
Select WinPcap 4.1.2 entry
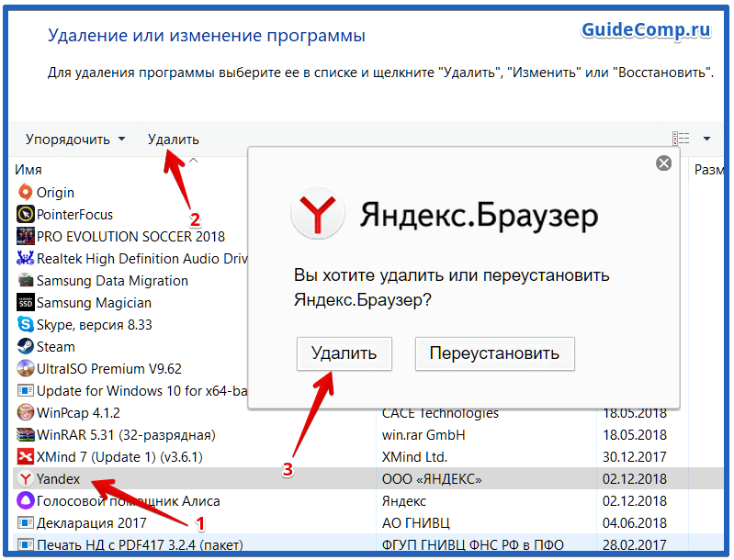point(78,412)
